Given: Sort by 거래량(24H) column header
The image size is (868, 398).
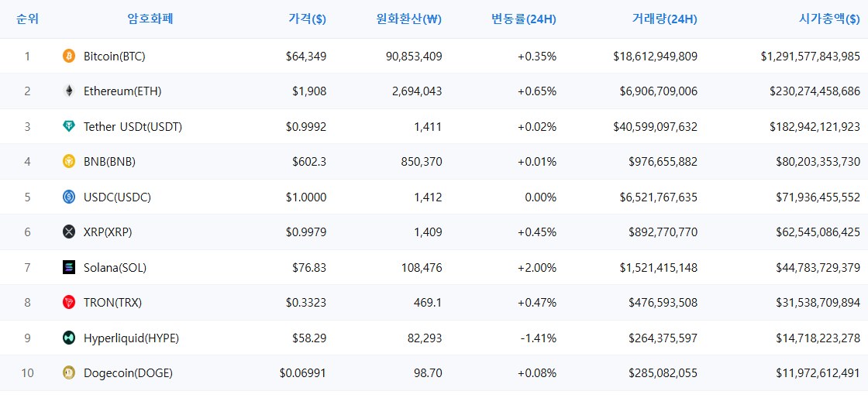Looking at the screenshot, I should (x=664, y=19).
